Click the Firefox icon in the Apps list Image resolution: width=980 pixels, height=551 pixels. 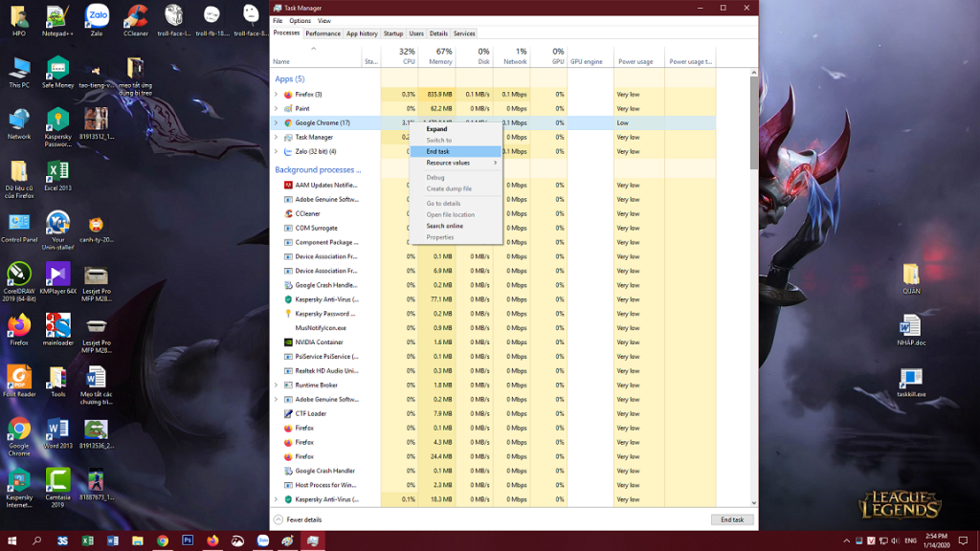click(288, 95)
